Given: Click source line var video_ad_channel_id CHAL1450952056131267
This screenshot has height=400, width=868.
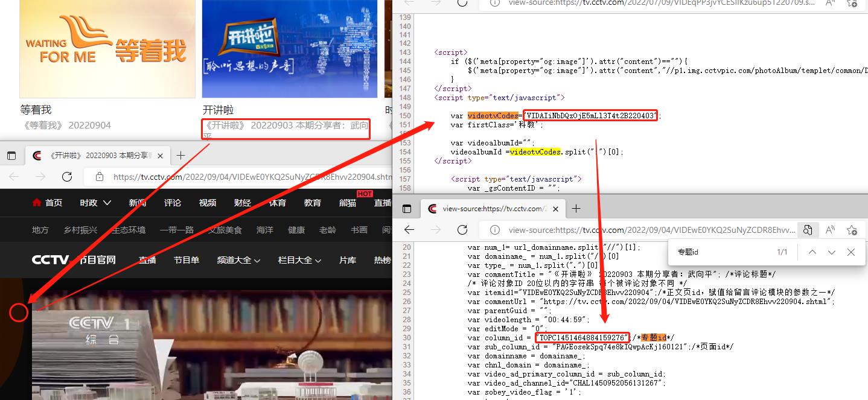Looking at the screenshot, I should 566,383.
